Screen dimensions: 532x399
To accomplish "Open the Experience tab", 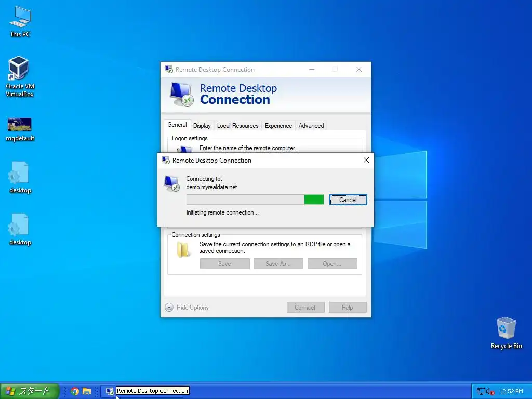I will coord(278,126).
